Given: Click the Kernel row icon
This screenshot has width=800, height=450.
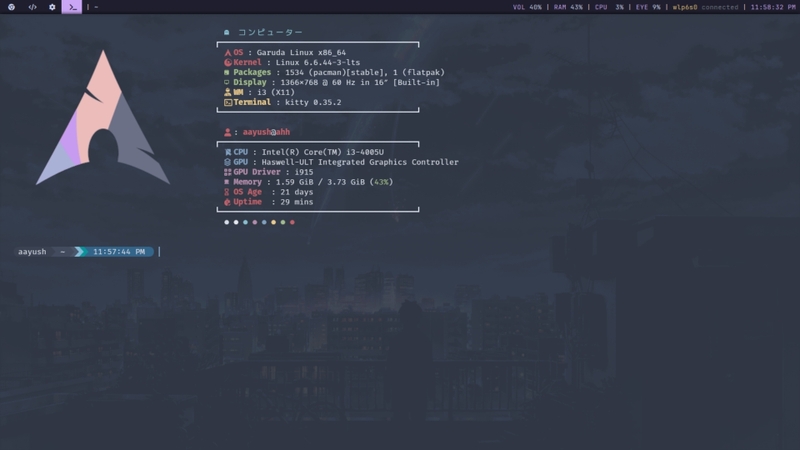Looking at the screenshot, I should [228, 62].
